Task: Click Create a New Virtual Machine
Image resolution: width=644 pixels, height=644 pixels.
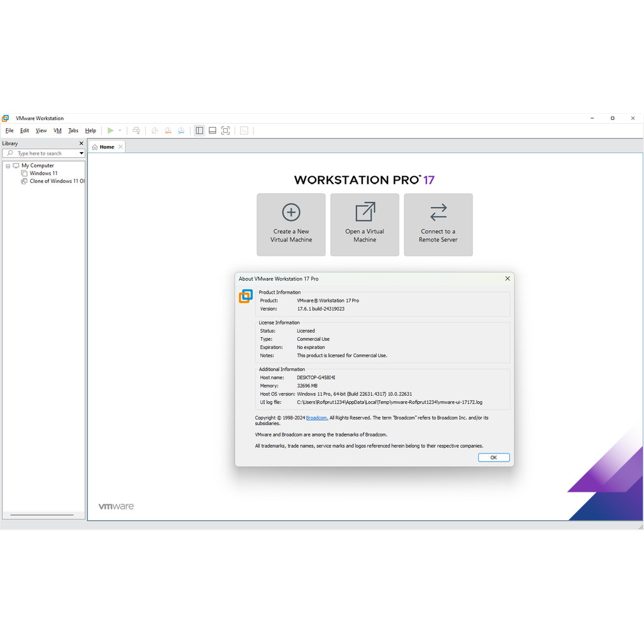Action: point(291,225)
